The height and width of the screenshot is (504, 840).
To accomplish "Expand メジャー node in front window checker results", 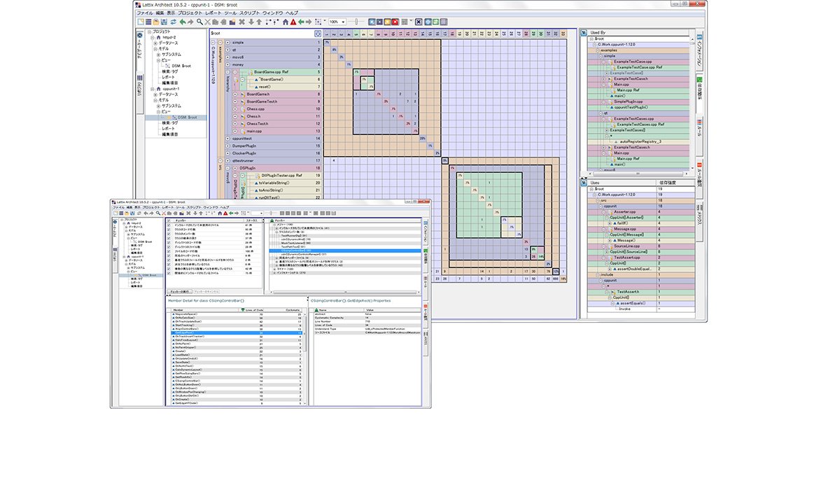I will point(274,224).
